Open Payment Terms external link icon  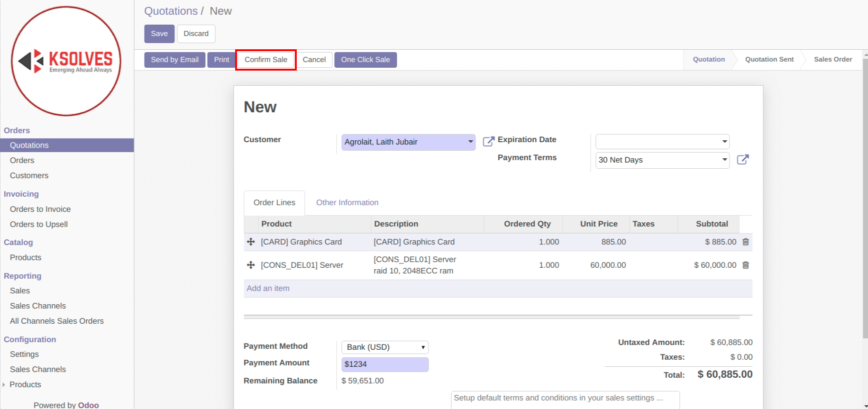pyautogui.click(x=742, y=160)
